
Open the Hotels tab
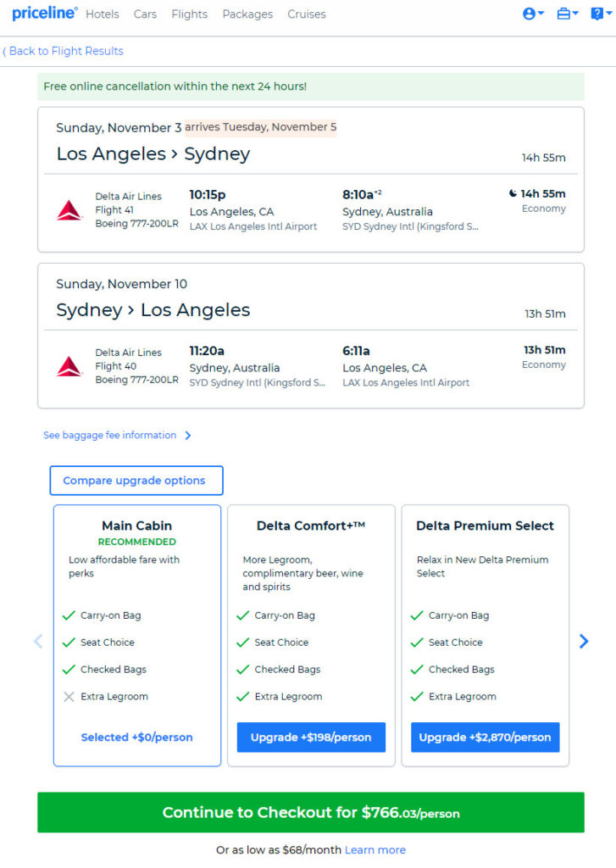coord(103,14)
